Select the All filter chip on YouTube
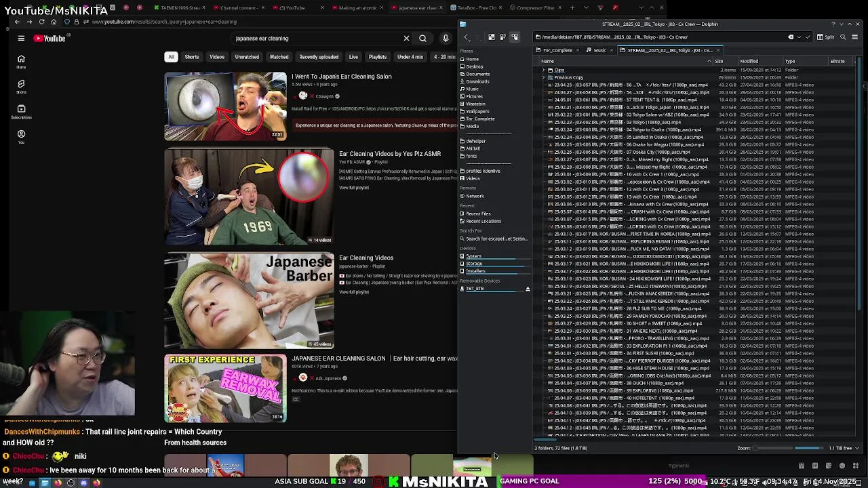The height and width of the screenshot is (488, 868). click(171, 57)
